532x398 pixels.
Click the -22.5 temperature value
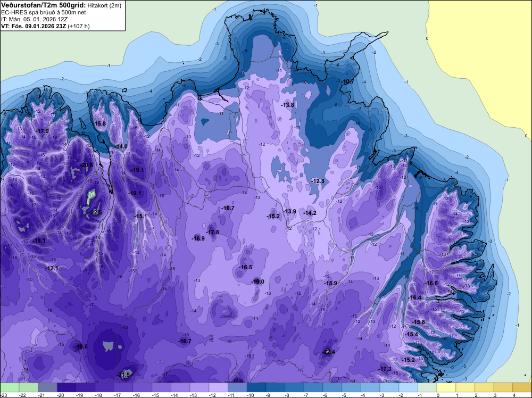pos(95,213)
